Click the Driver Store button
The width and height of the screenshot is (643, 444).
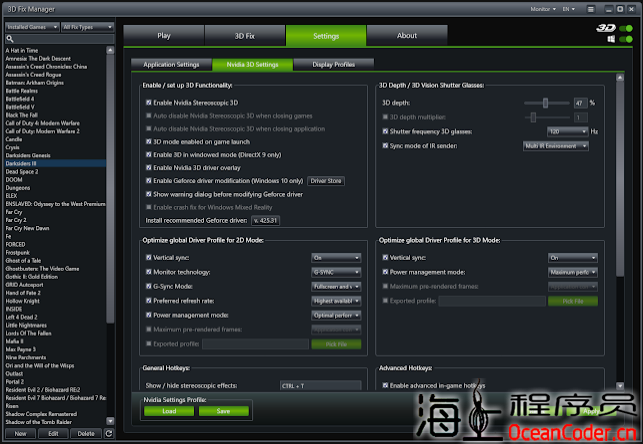pos(326,181)
